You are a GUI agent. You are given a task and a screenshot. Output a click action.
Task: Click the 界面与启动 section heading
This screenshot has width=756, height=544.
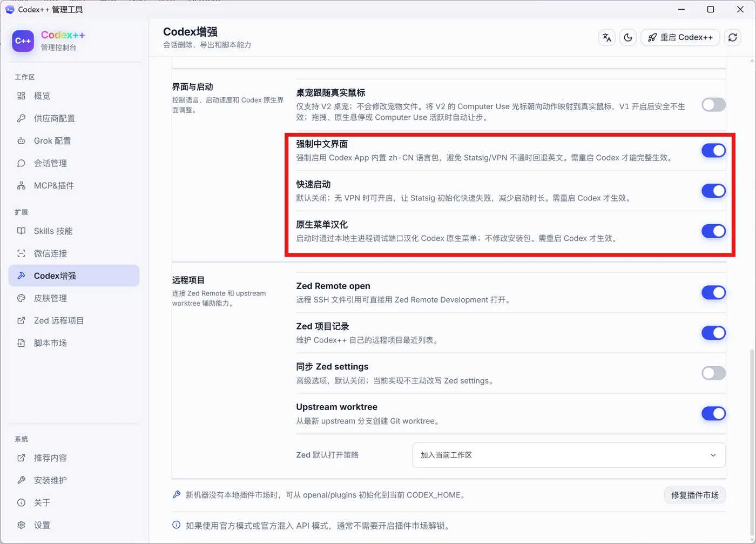click(193, 87)
